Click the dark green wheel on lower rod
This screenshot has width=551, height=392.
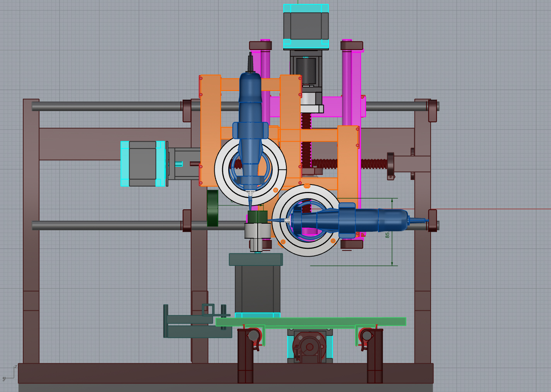pyautogui.click(x=212, y=208)
